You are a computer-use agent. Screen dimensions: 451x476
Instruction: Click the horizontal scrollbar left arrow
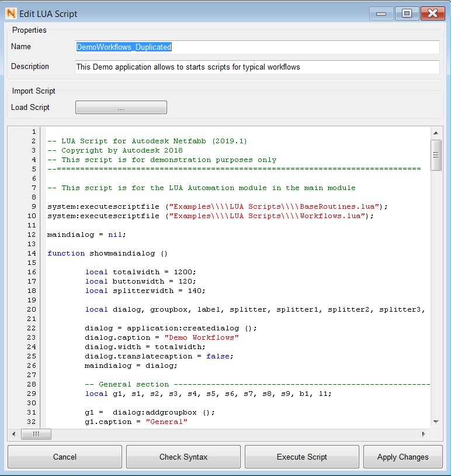coord(13,434)
